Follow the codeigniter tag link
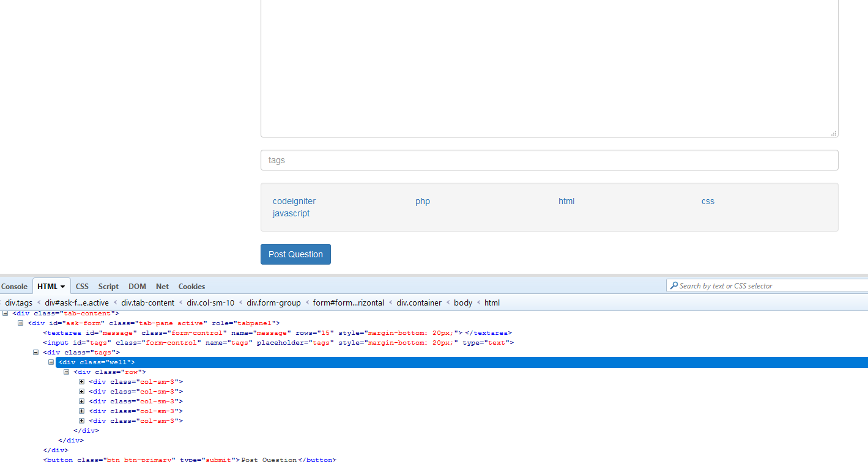The height and width of the screenshot is (462, 868). [x=294, y=201]
